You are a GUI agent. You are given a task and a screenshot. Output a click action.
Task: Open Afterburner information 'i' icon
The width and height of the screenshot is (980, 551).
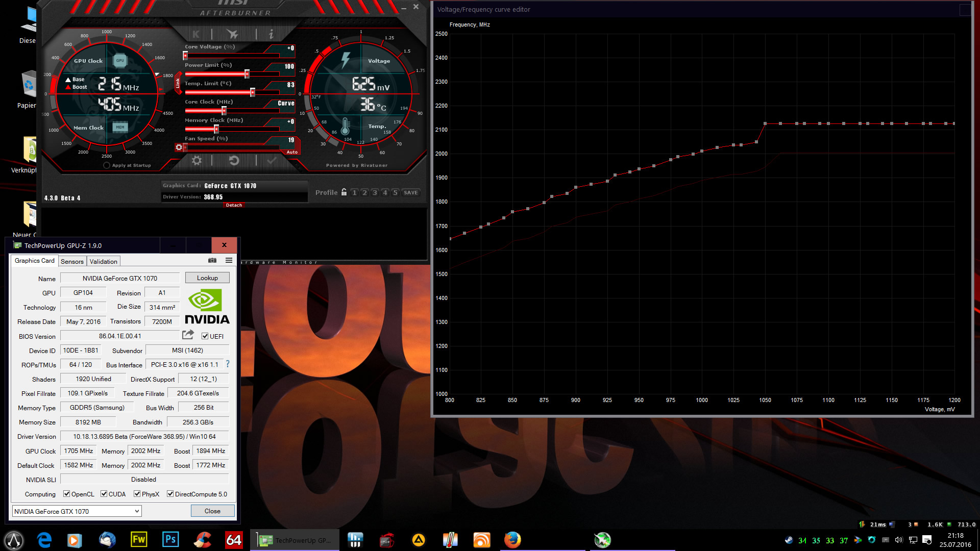[x=271, y=34]
